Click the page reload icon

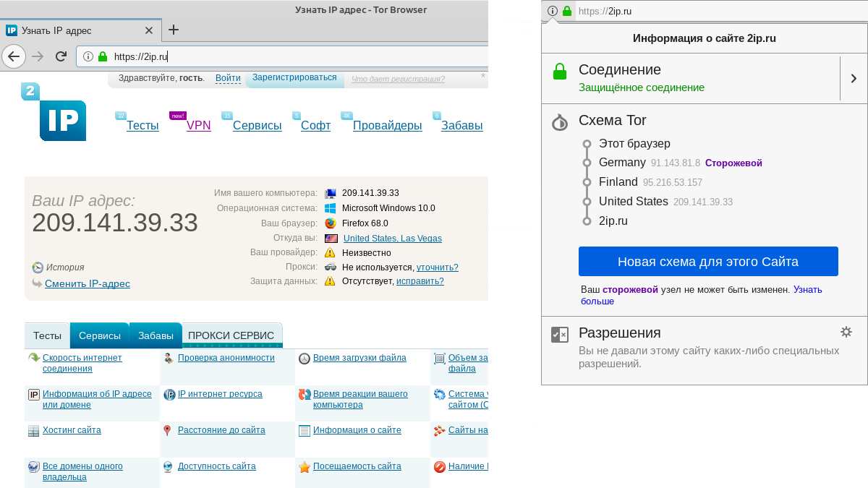coord(61,56)
